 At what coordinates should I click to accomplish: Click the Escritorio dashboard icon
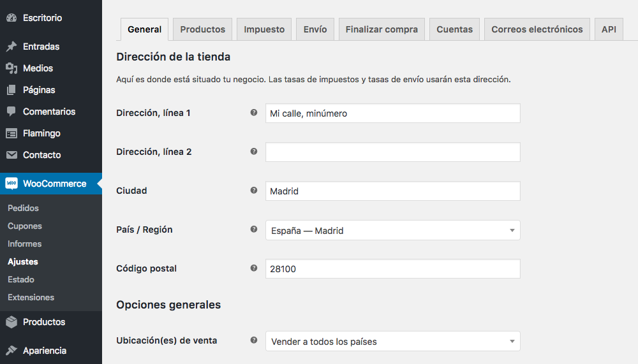click(11, 18)
